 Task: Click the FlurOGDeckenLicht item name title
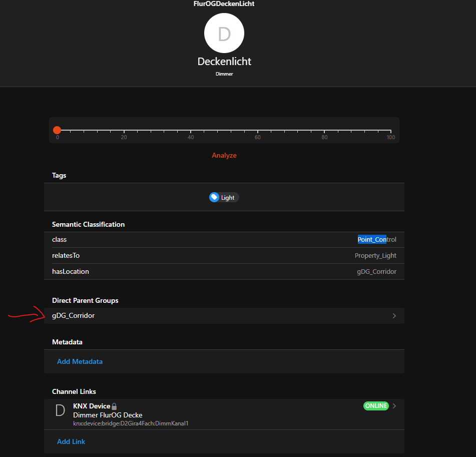224,4
